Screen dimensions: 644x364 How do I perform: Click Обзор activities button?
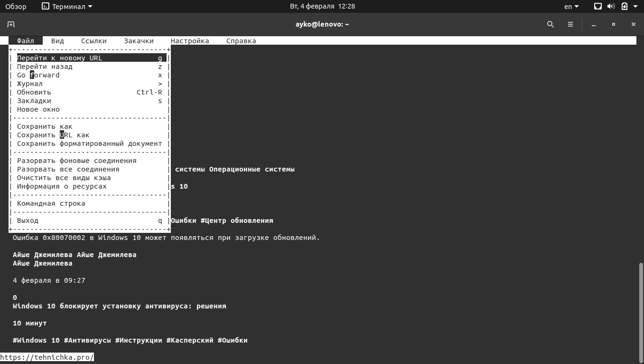[16, 7]
